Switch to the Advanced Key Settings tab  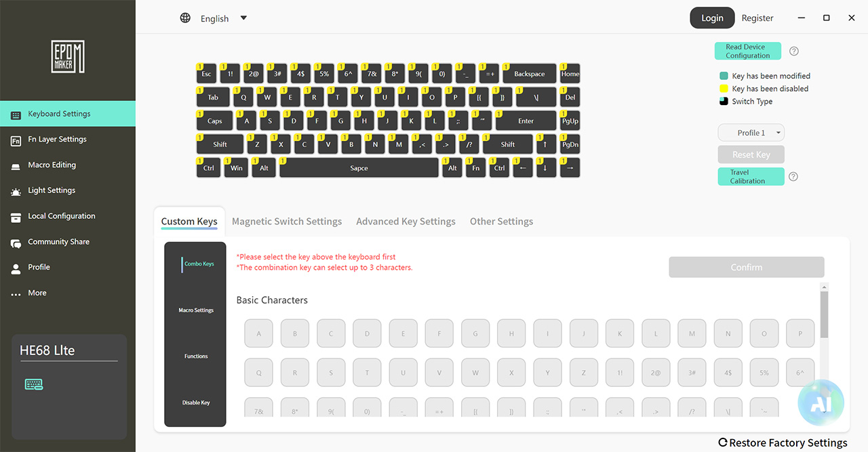tap(406, 221)
